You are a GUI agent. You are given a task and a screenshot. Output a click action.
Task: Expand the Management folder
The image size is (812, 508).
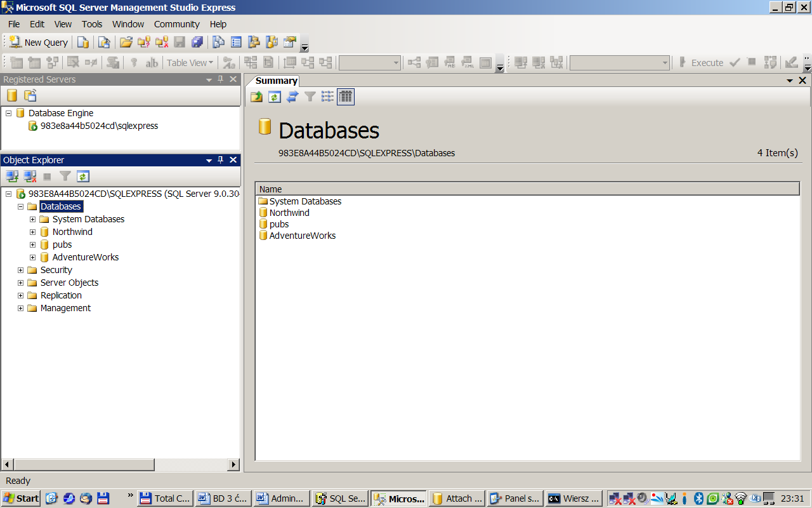click(20, 308)
